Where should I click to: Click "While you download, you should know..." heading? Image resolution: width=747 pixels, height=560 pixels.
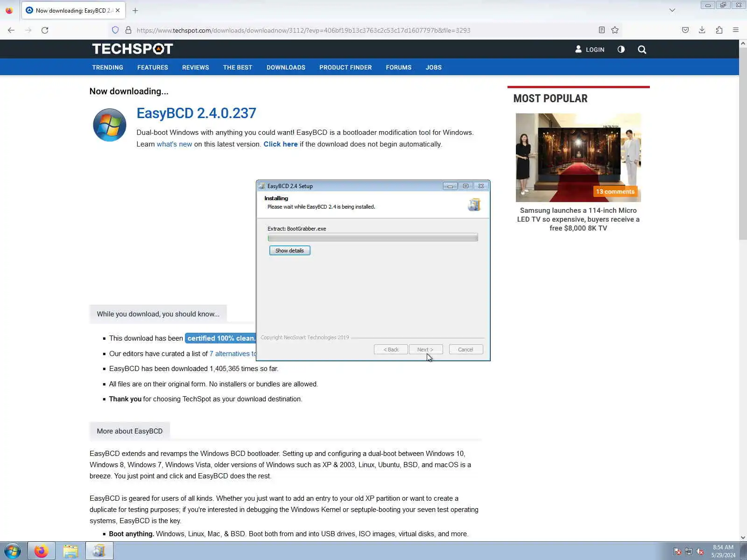[x=158, y=314]
